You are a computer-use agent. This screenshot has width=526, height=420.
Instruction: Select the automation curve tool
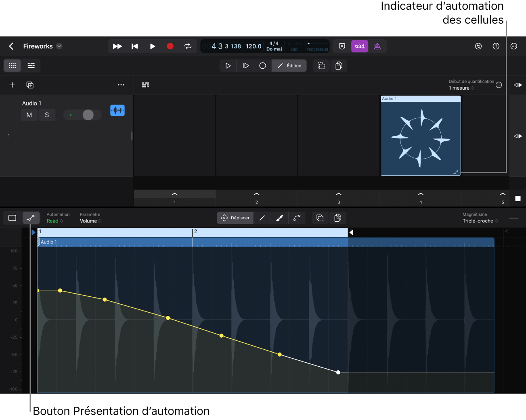(297, 218)
